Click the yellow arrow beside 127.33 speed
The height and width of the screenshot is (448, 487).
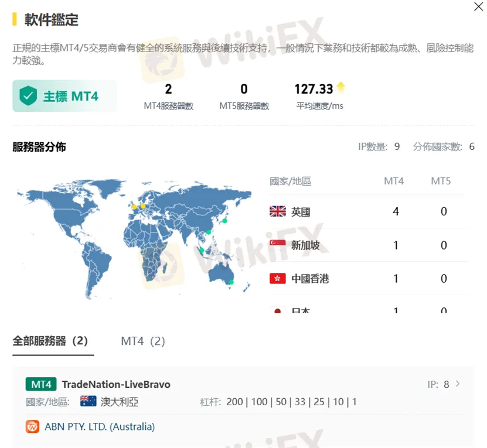(x=340, y=88)
